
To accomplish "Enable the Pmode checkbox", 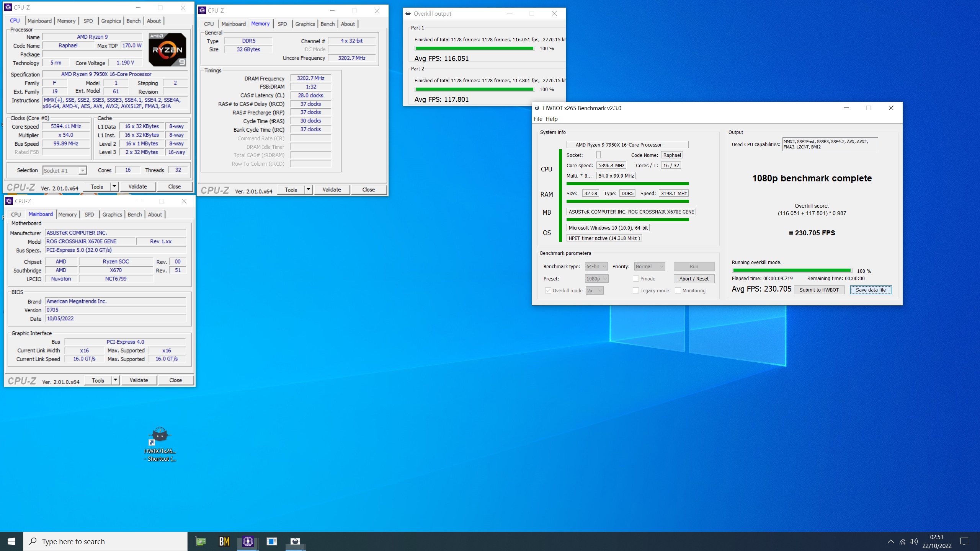I will (x=636, y=279).
